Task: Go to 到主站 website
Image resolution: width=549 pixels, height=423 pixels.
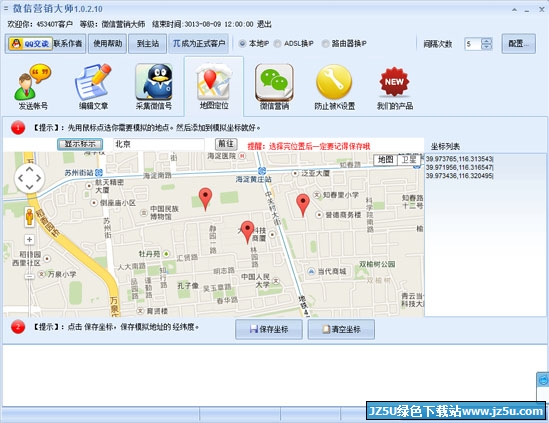Action: [147, 44]
